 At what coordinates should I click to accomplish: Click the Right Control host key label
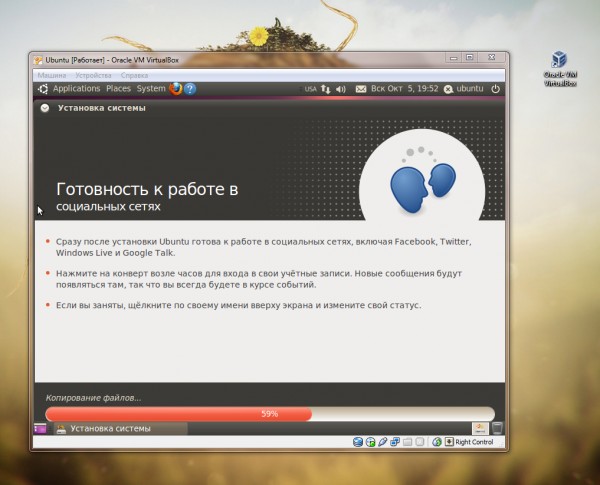click(474, 442)
